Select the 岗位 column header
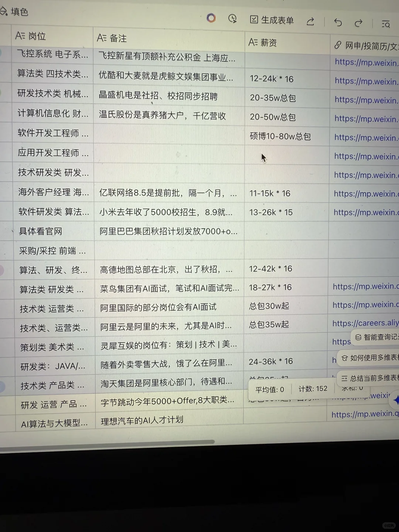This screenshot has height=532, width=399. (52, 36)
